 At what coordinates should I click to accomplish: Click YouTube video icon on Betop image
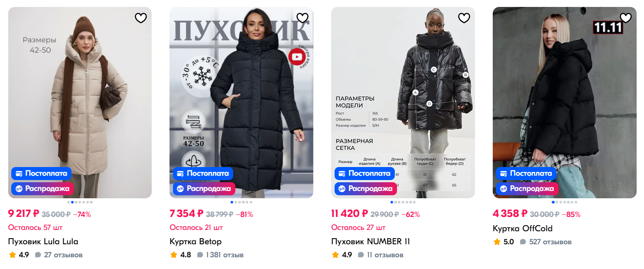[297, 57]
